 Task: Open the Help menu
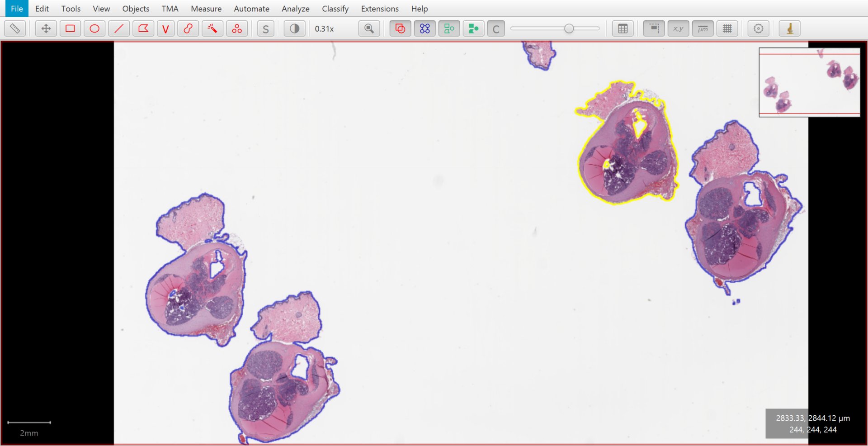click(x=420, y=9)
